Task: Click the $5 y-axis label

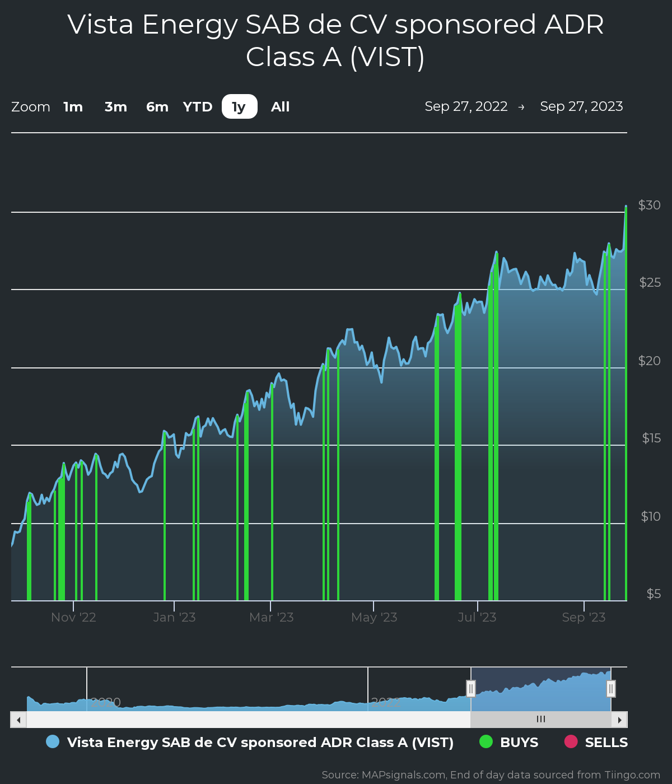Action: [654, 594]
